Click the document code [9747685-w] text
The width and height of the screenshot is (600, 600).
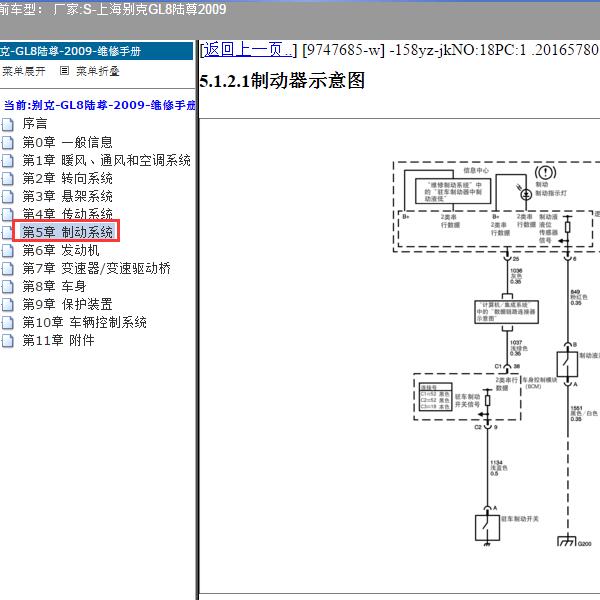point(343,50)
